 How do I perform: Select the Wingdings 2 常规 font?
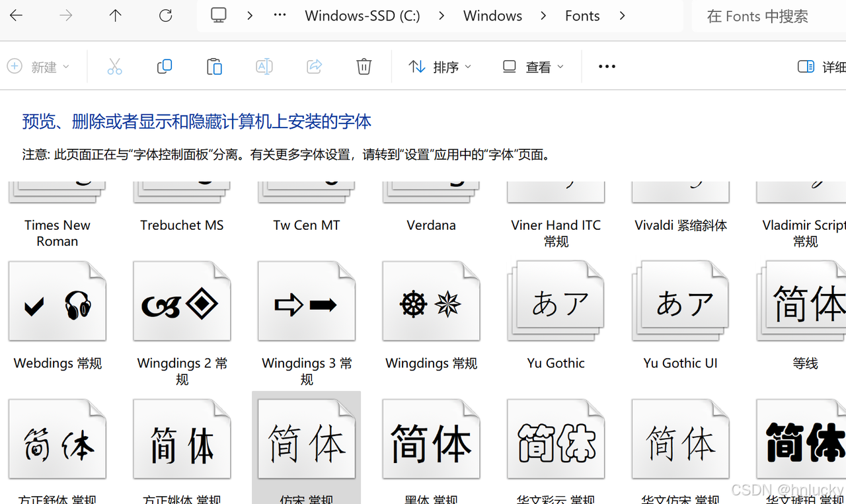(182, 302)
